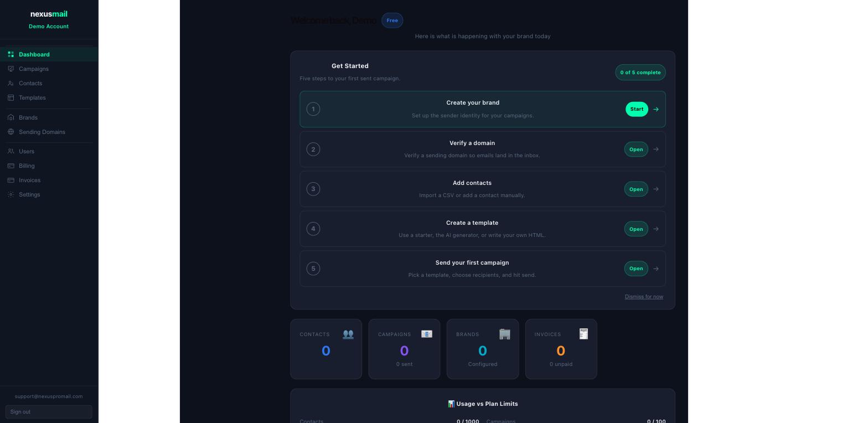The image size is (868, 423).
Task: Click the Demo Account label
Action: (x=49, y=27)
